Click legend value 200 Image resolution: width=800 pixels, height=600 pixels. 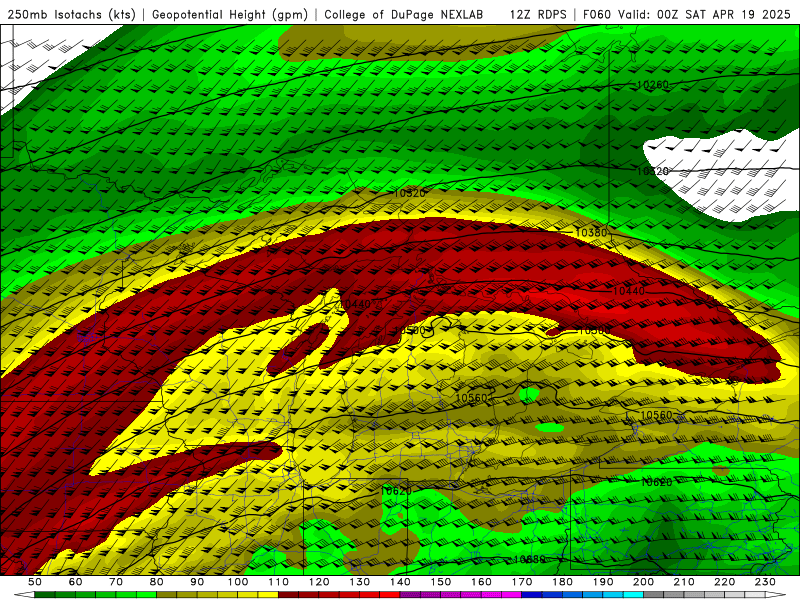click(643, 582)
